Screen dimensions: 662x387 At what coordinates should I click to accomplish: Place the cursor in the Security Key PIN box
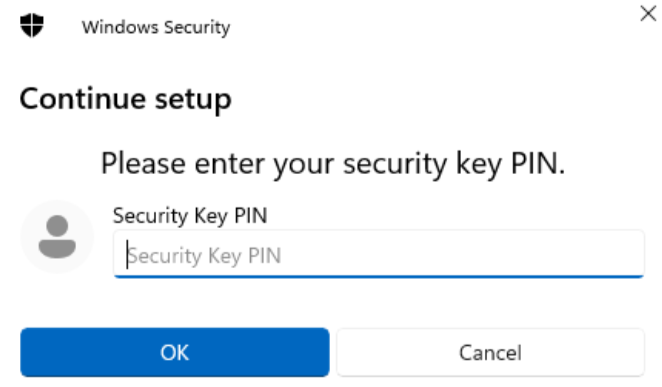(379, 254)
